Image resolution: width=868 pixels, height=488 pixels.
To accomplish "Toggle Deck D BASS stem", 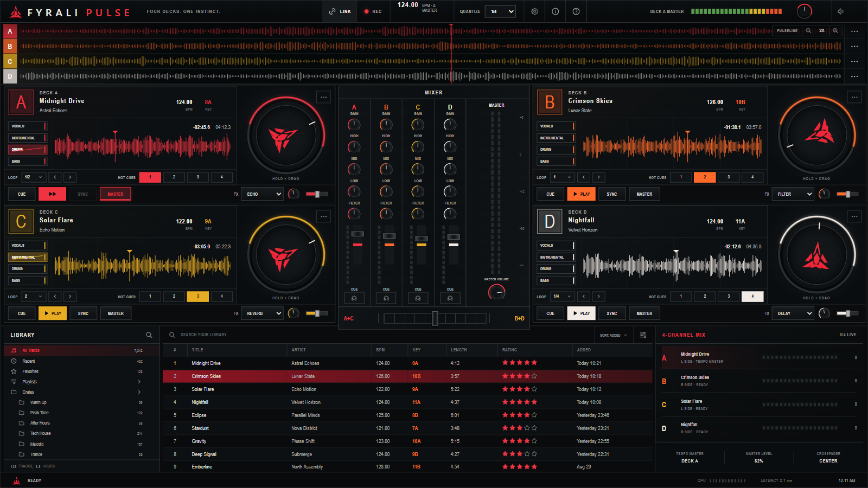I will (x=556, y=280).
